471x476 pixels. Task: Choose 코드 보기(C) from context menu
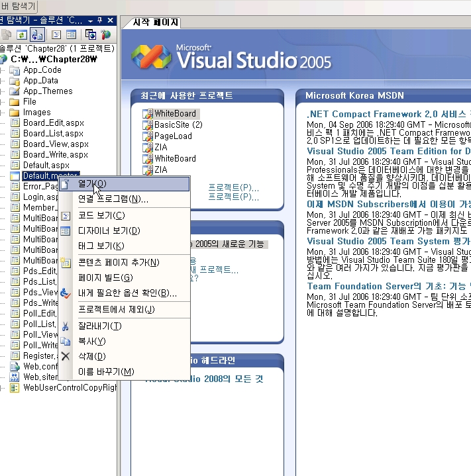pos(125,216)
